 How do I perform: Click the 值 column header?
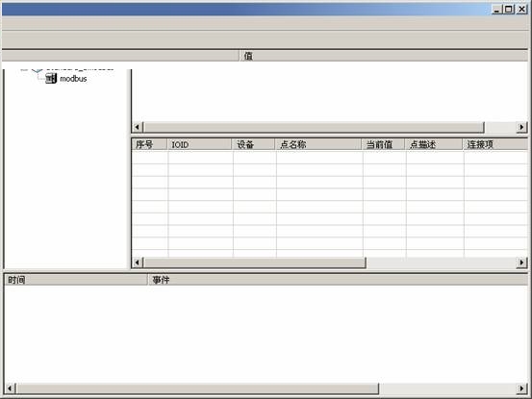click(x=384, y=56)
